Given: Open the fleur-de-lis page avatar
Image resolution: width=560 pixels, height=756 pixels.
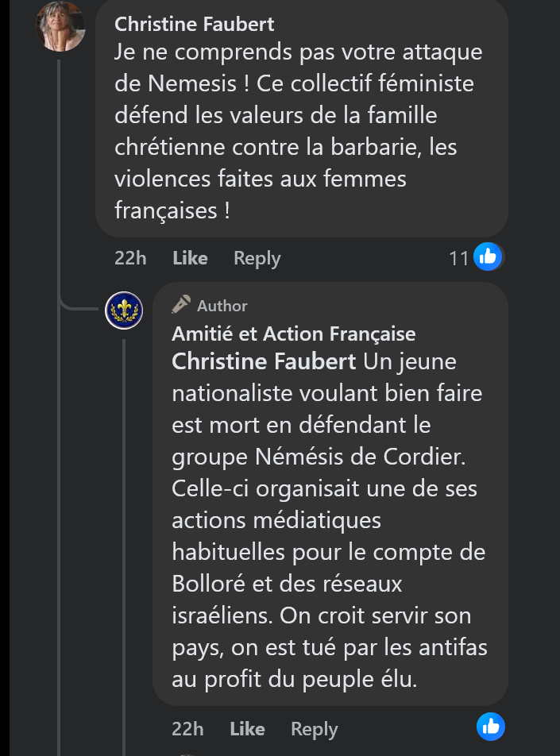Looking at the screenshot, I should pyautogui.click(x=124, y=310).
